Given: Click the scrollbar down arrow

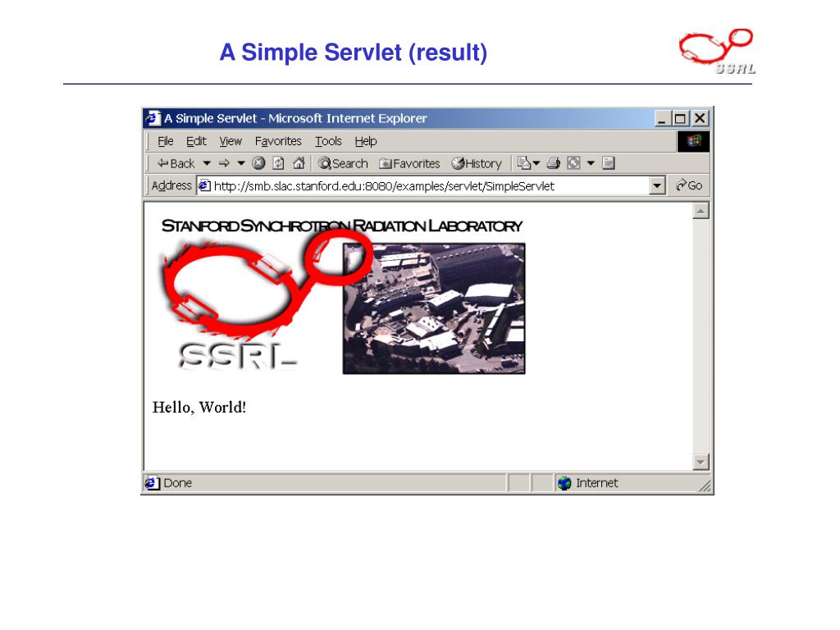Looking at the screenshot, I should click(x=701, y=462).
